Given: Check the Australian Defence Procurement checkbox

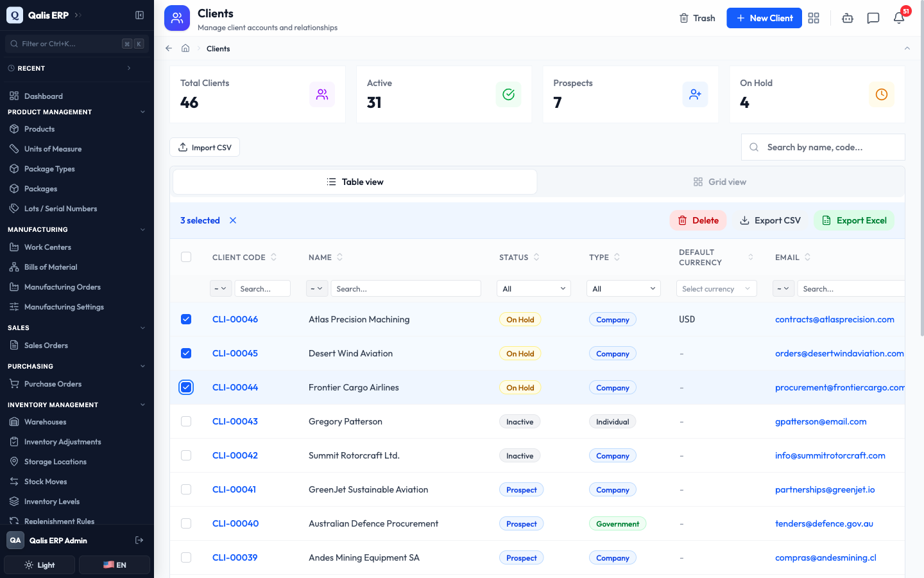Looking at the screenshot, I should tap(186, 523).
